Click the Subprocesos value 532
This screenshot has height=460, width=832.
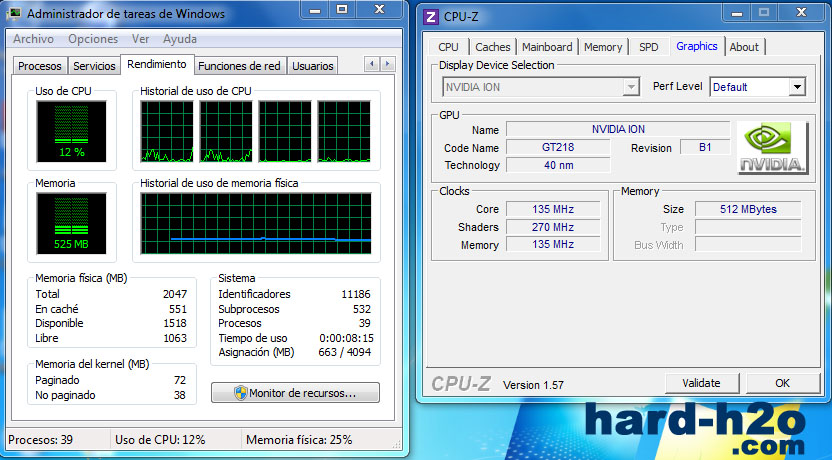361,309
